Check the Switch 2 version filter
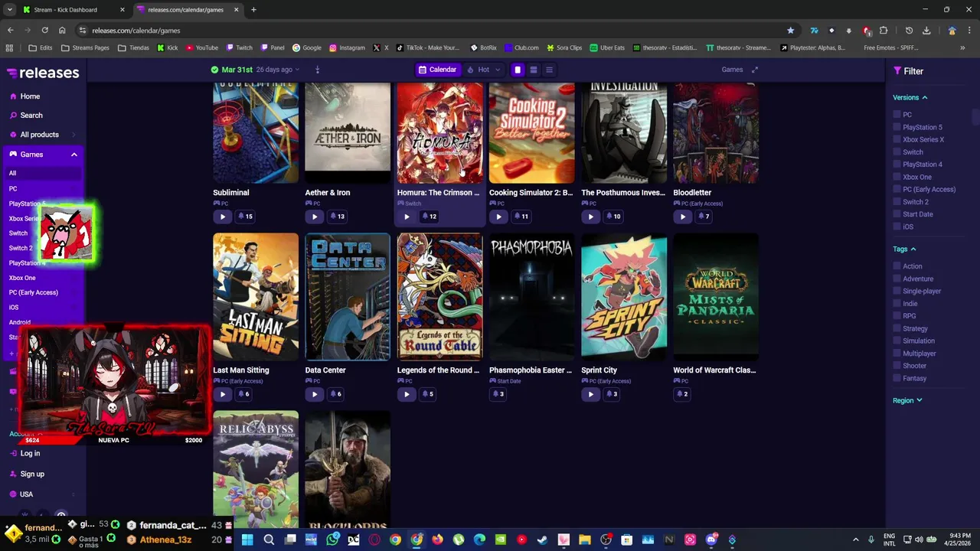980x551 pixels. (x=897, y=202)
